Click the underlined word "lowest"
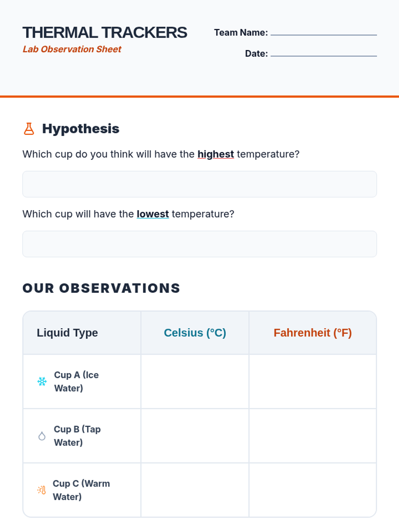 [153, 214]
